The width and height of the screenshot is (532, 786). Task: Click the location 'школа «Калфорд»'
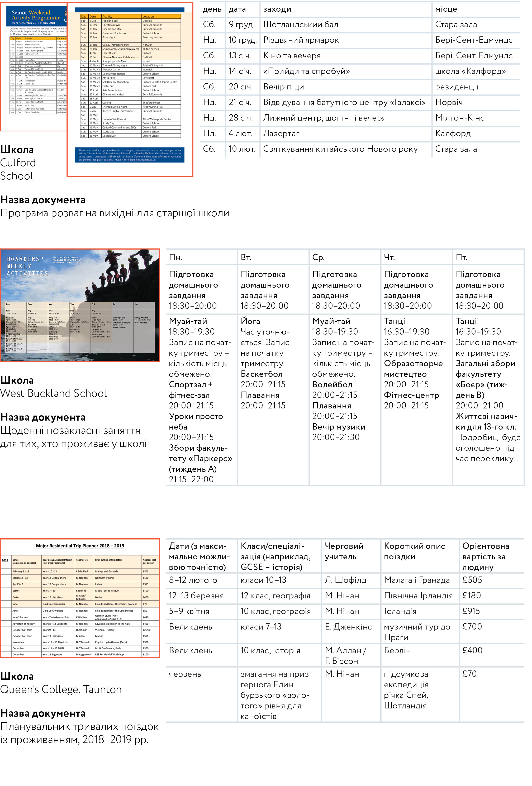[x=471, y=71]
